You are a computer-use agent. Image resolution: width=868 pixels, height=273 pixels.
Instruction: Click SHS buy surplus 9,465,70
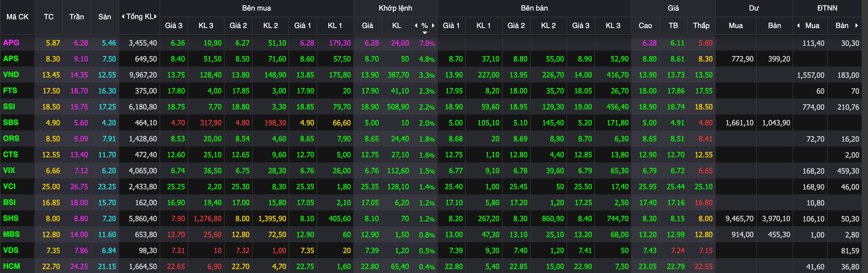point(740,219)
